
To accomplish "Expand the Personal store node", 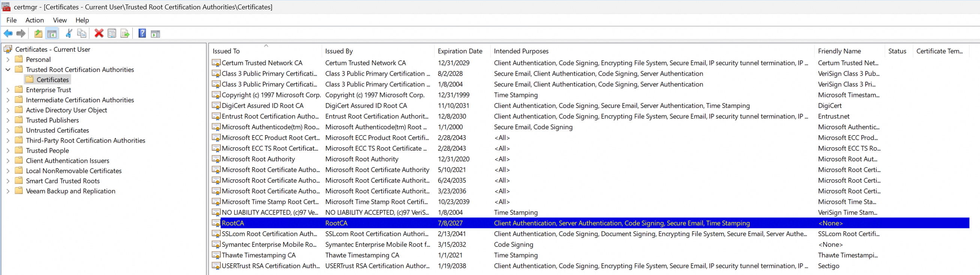I will pyautogui.click(x=8, y=59).
